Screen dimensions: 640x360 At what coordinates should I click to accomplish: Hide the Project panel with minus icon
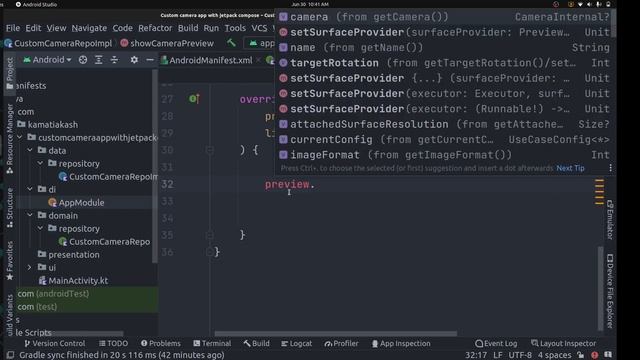[x=150, y=60]
